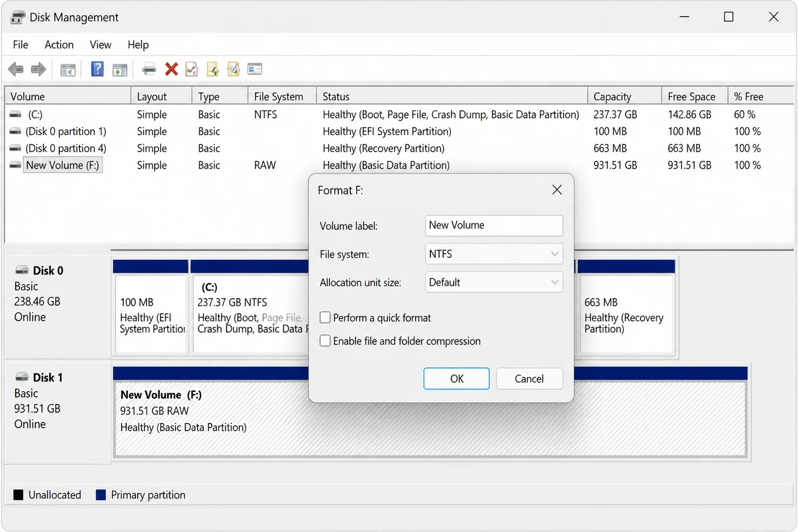
Task: Sort by the Layout column header
Action: (x=161, y=97)
